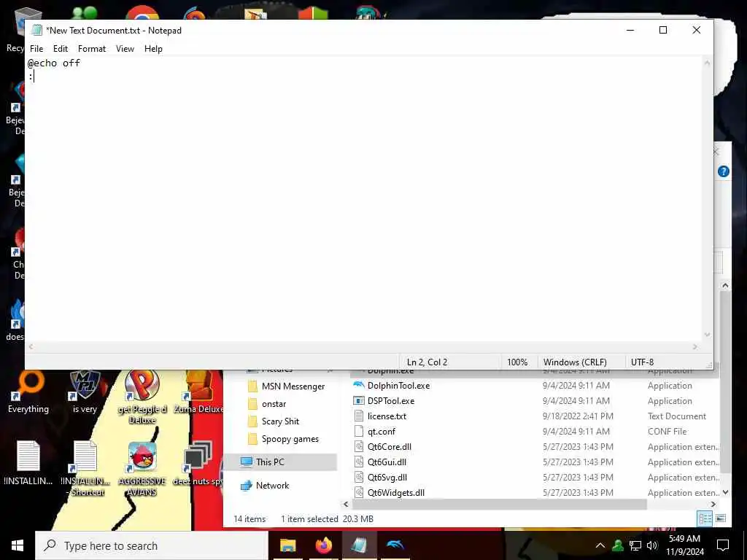Open the View menu in Notepad

click(x=125, y=49)
